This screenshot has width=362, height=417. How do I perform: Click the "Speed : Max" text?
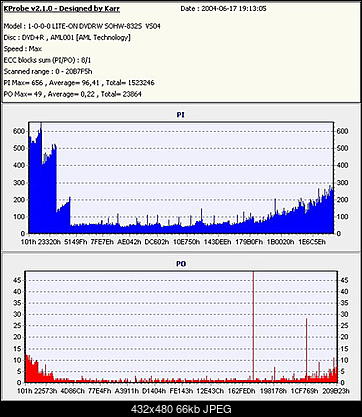pyautogui.click(x=23, y=49)
